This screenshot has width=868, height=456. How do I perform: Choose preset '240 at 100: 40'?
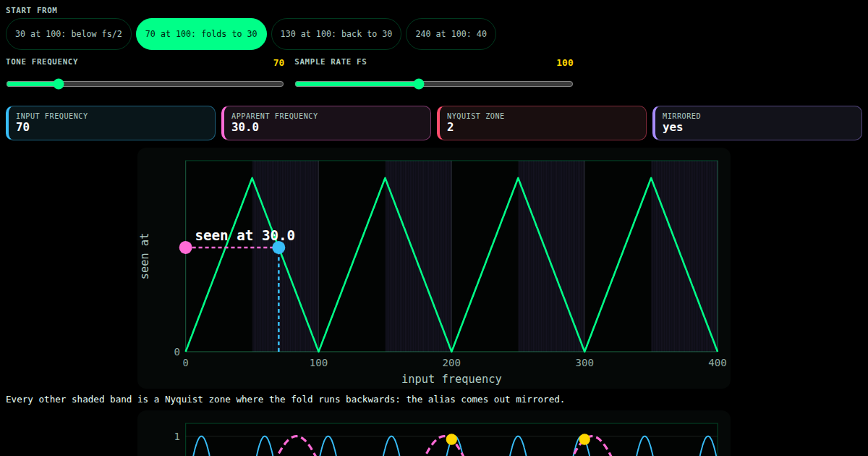click(451, 34)
